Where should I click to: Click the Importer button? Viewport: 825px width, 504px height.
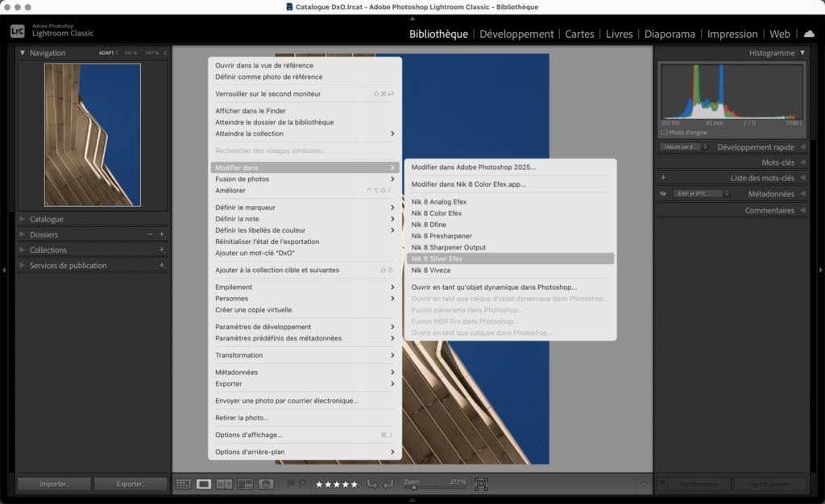54,484
